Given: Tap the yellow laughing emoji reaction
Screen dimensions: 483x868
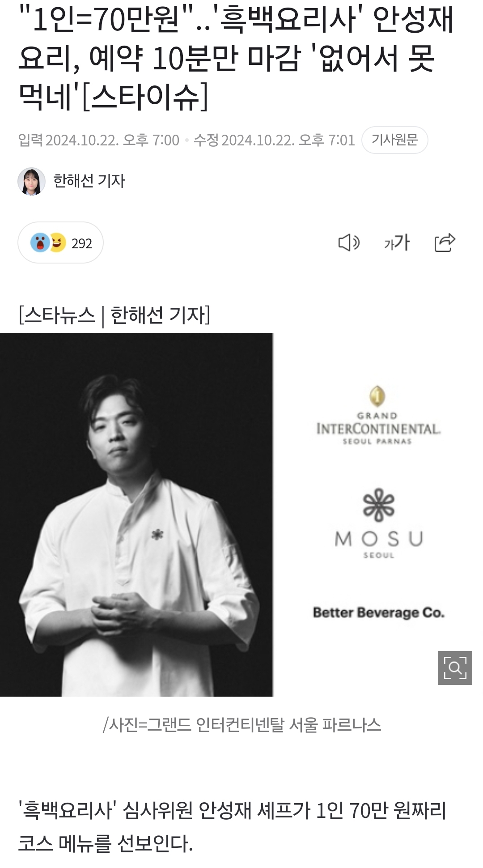Looking at the screenshot, I should [58, 243].
